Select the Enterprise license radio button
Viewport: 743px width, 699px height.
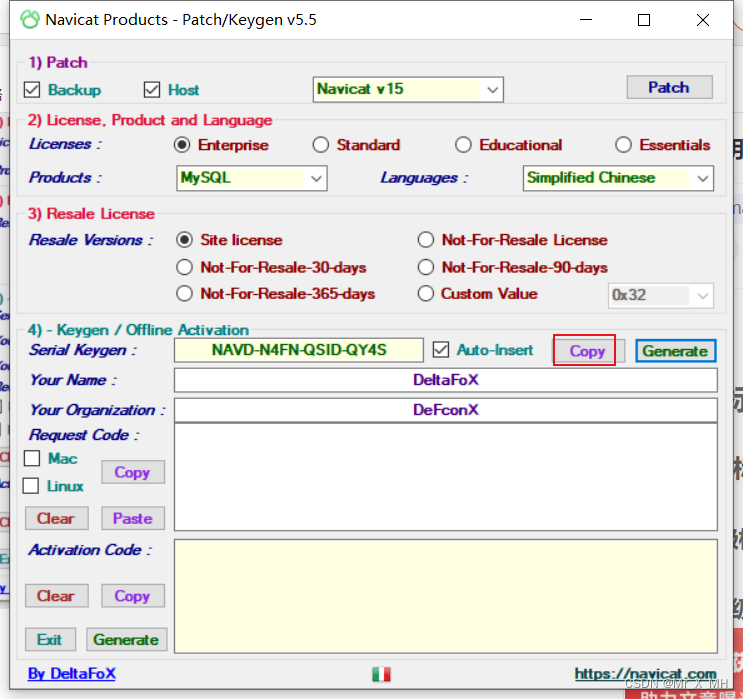(x=182, y=145)
